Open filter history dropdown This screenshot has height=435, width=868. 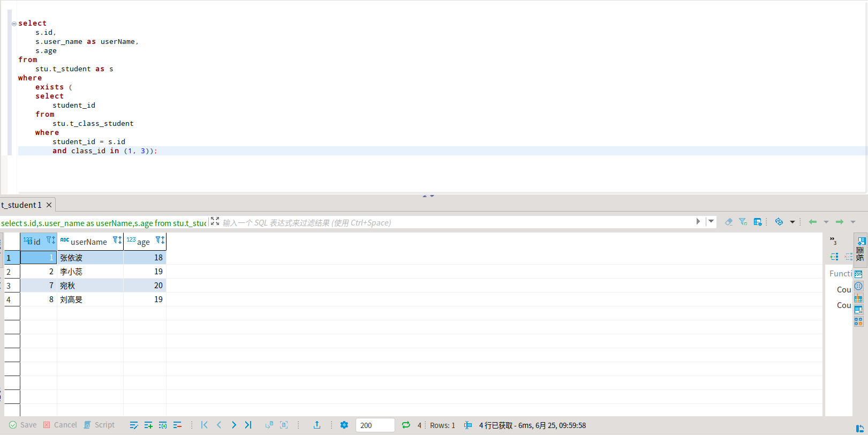coord(711,221)
